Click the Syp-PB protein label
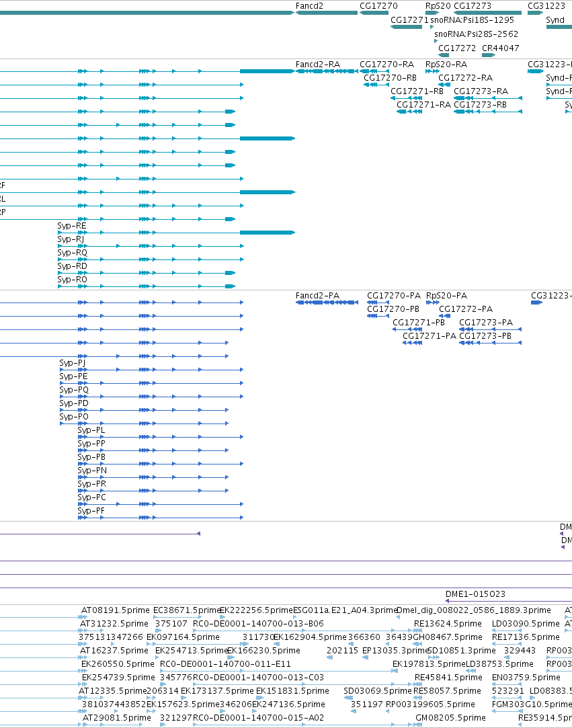 tap(91, 458)
